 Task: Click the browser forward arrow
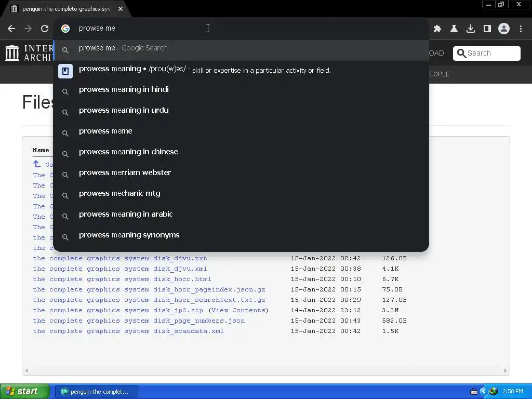point(28,29)
